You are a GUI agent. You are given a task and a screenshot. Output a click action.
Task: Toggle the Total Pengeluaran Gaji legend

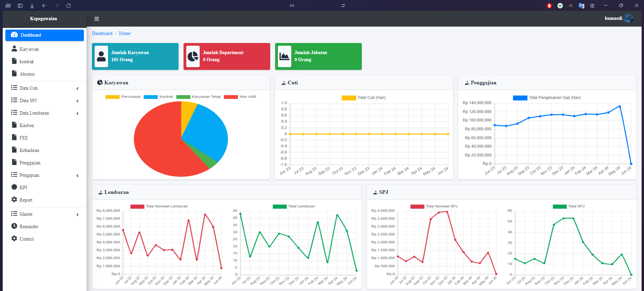point(547,98)
